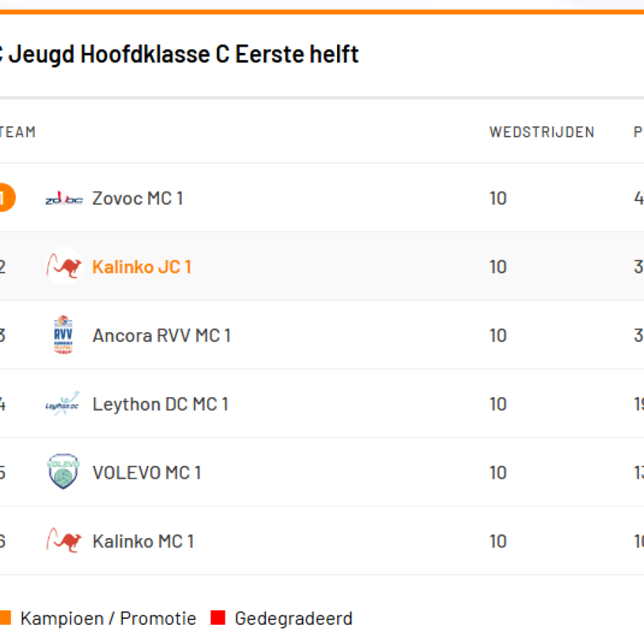Click the Eerste helft competition title

tap(179, 54)
